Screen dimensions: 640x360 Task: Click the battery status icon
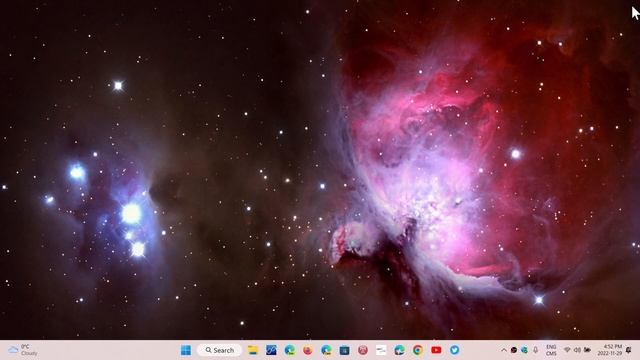coord(587,350)
